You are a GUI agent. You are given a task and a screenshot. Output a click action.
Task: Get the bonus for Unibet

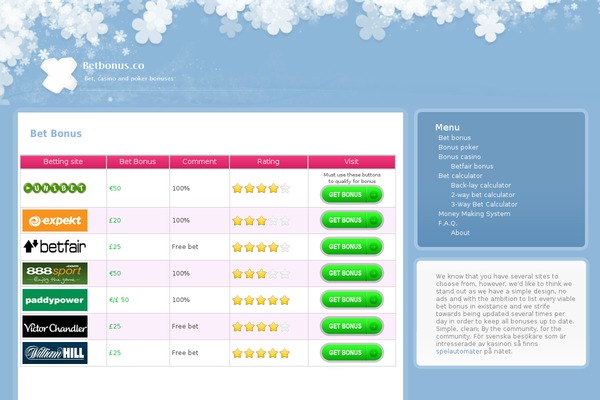(x=352, y=194)
